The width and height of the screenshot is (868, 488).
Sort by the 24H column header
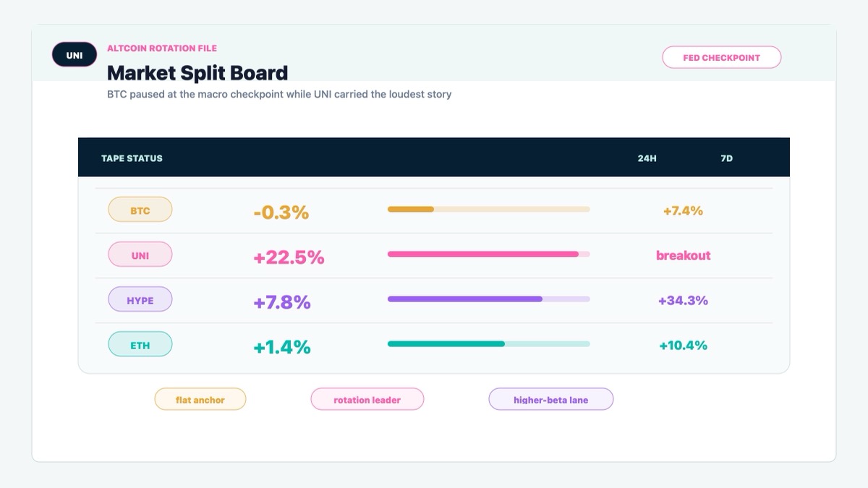point(647,158)
